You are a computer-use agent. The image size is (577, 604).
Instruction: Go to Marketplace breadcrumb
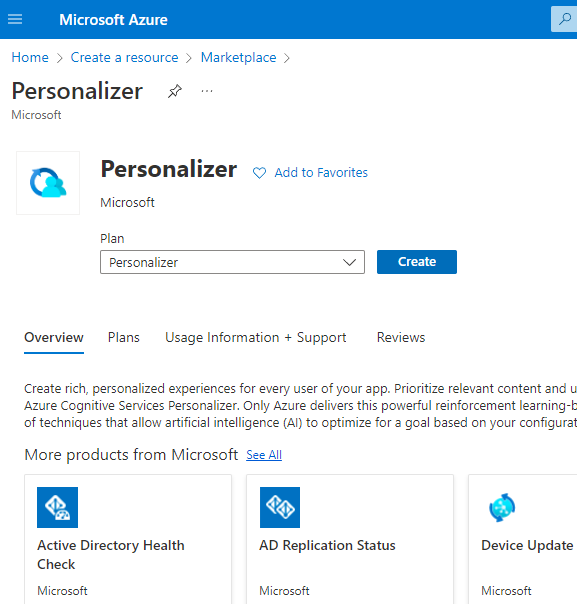[238, 57]
